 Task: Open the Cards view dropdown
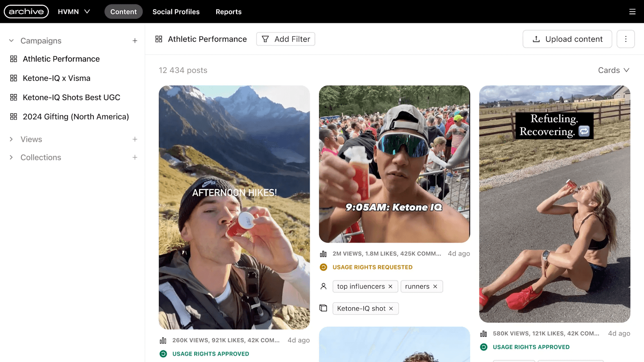(613, 70)
